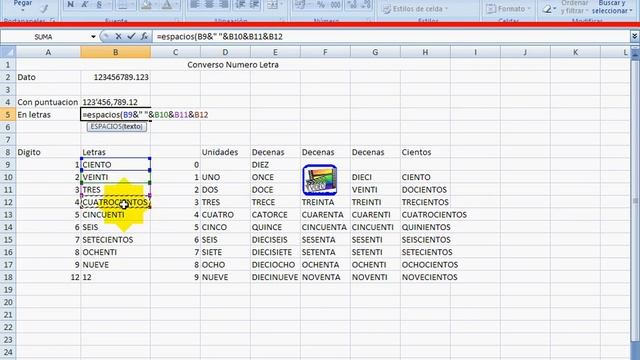Click the Digito header cell

point(48,152)
